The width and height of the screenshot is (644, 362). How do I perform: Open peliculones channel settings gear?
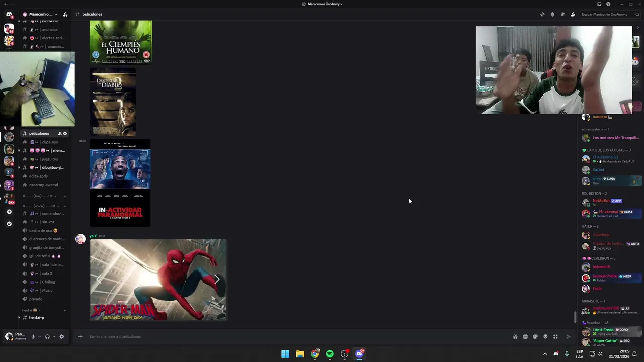(65, 133)
